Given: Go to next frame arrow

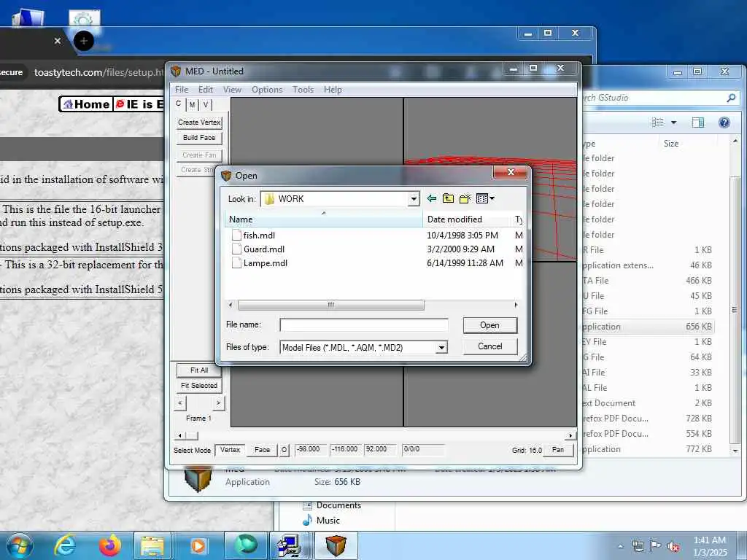Looking at the screenshot, I should [x=218, y=402].
